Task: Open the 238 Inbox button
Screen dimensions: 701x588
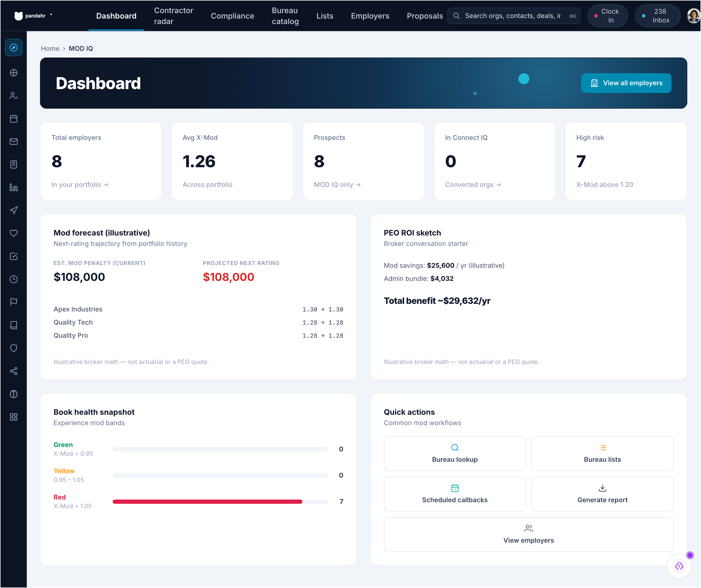Action: [x=658, y=16]
